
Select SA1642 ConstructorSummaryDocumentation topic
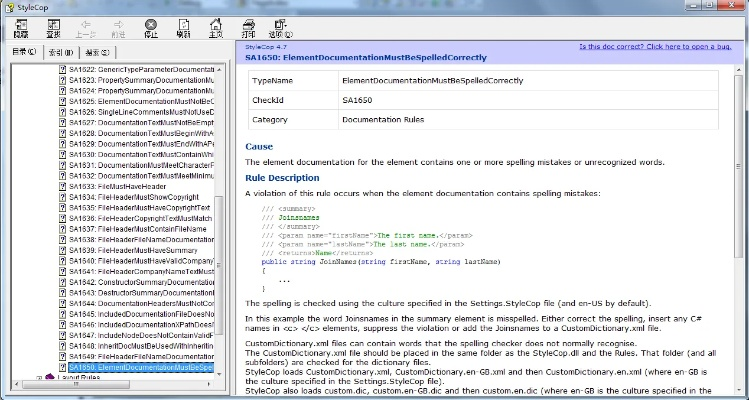139,282
